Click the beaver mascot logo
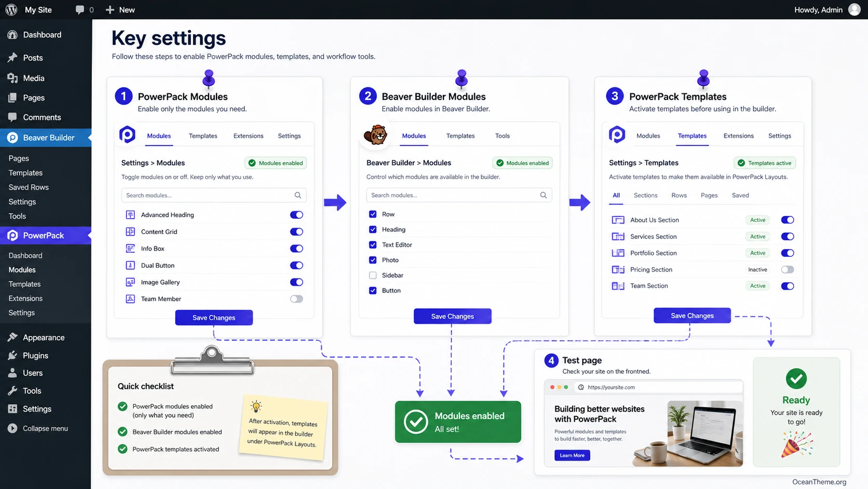Viewport: 868px width, 489px height. click(375, 135)
